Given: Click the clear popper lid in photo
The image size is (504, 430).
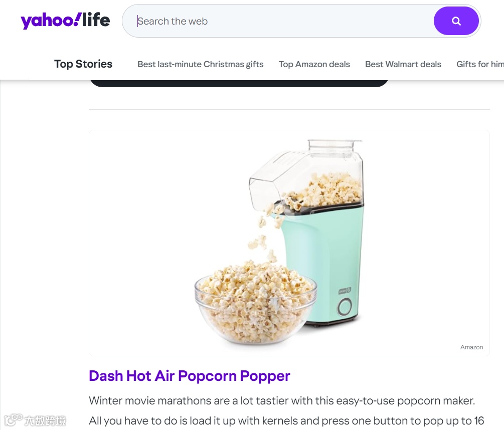Looking at the screenshot, I should [307, 173].
